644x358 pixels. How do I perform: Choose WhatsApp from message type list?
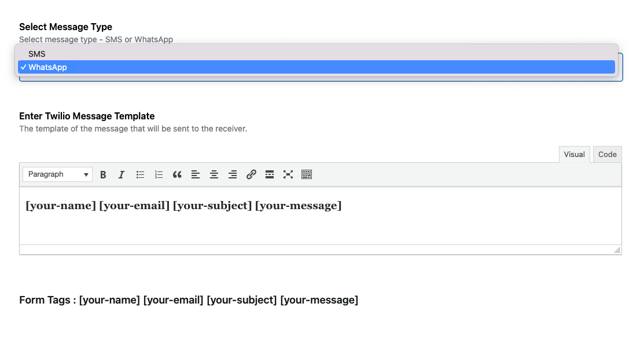[317, 67]
